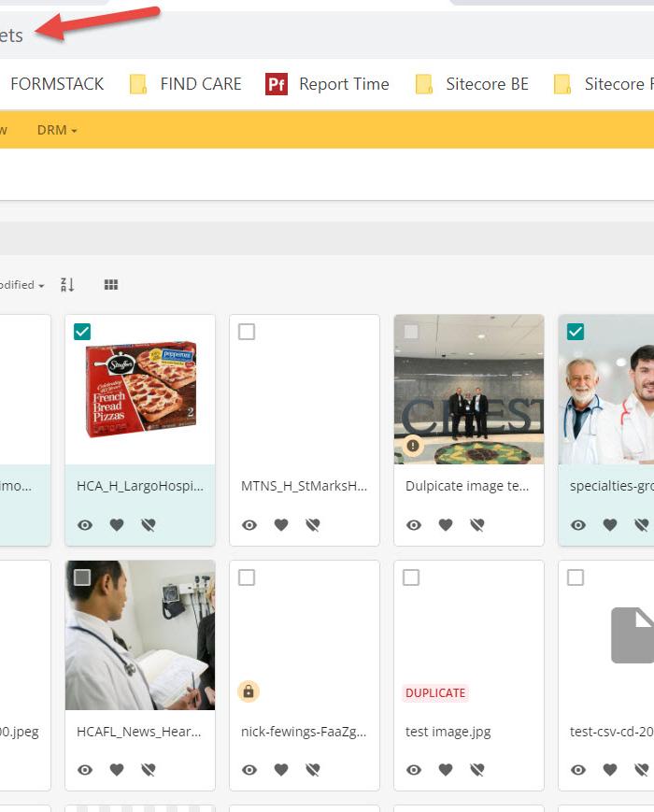Switch to grid view layout icon

[111, 285]
